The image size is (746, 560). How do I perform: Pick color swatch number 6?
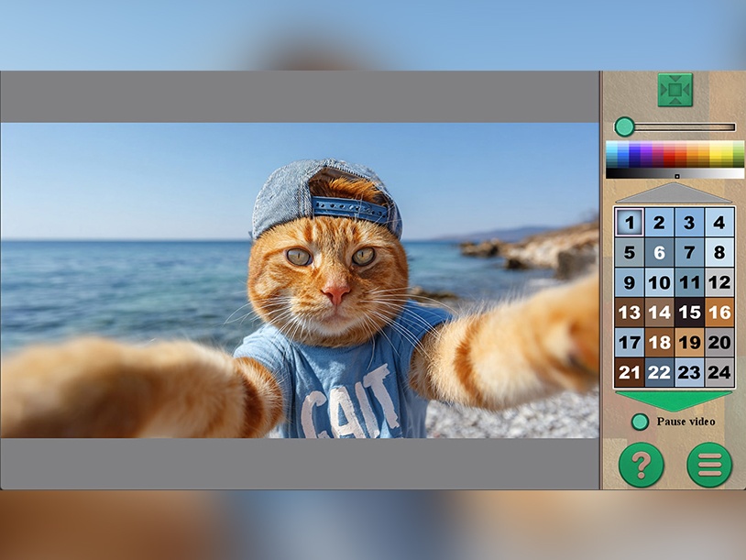click(659, 252)
